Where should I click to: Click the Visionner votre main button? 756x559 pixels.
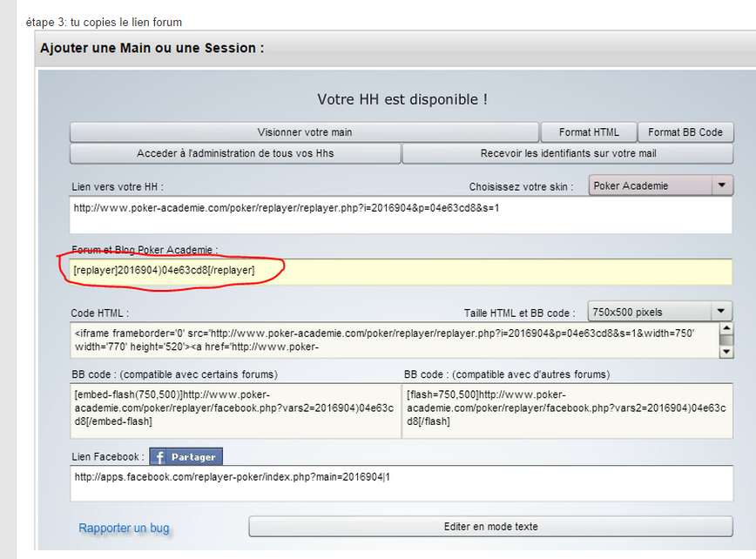pyautogui.click(x=304, y=132)
